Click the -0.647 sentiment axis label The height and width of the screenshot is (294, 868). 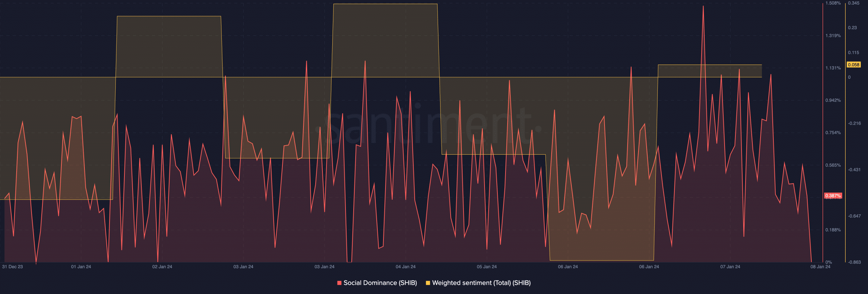[854, 216]
